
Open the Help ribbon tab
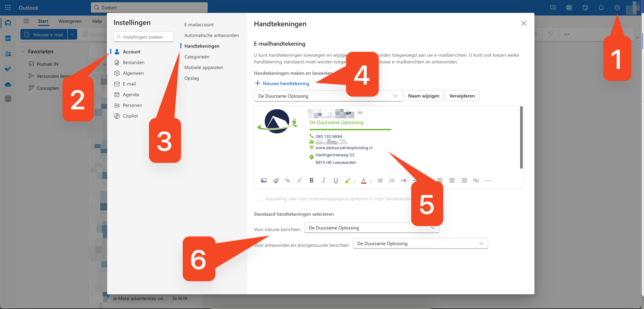click(x=97, y=21)
